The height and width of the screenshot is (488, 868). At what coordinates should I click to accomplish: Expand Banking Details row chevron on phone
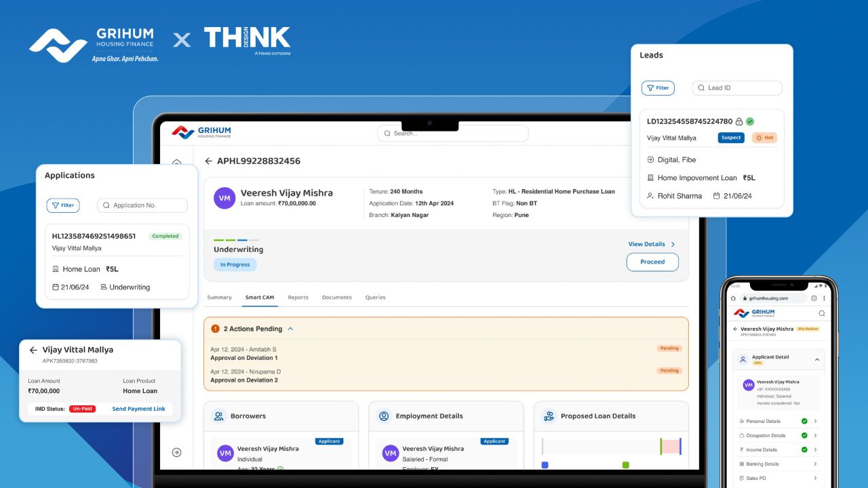(815, 464)
